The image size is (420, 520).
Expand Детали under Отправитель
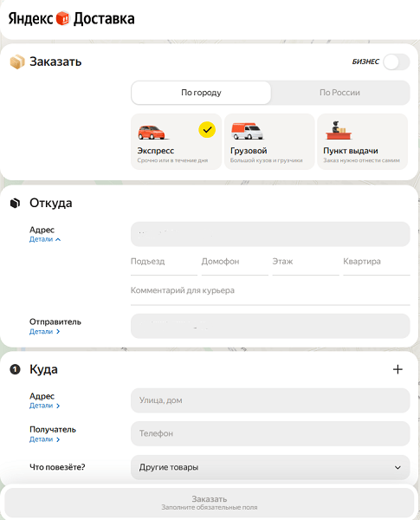[x=45, y=331]
